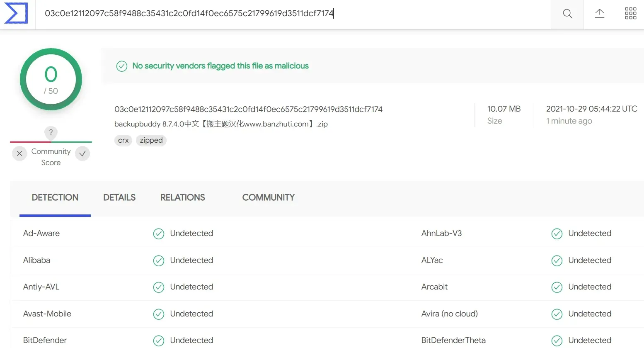Vote harmless with the checkmark icon
Screen dimensions: 644x348
click(x=82, y=153)
